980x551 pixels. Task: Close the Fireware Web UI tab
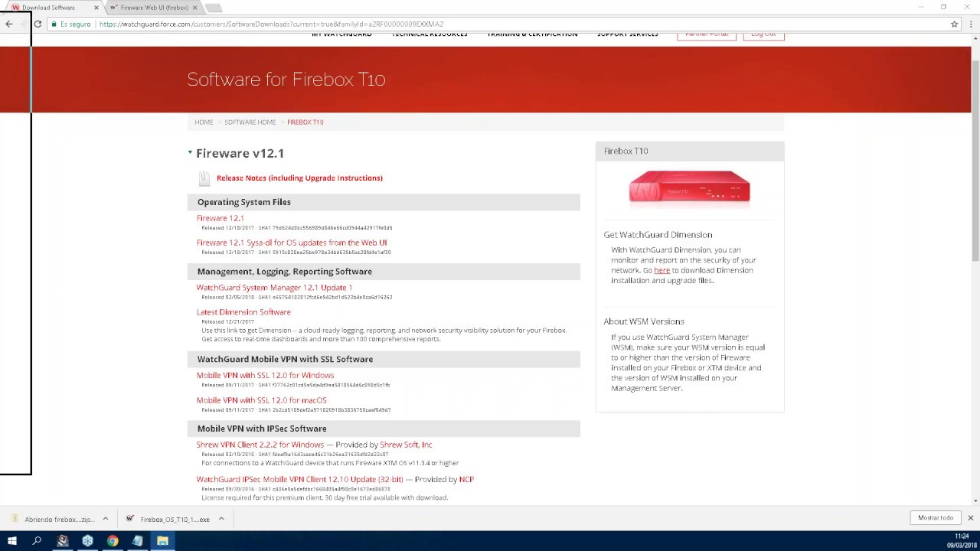pos(194,8)
